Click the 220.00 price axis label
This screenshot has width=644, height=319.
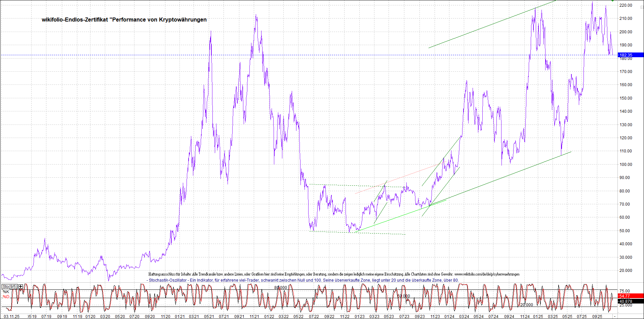[626, 5]
